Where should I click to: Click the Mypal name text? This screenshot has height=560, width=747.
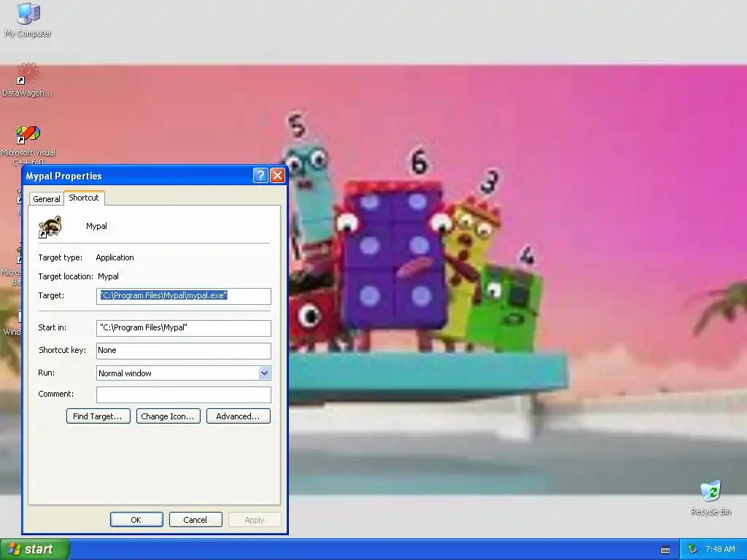96,226
